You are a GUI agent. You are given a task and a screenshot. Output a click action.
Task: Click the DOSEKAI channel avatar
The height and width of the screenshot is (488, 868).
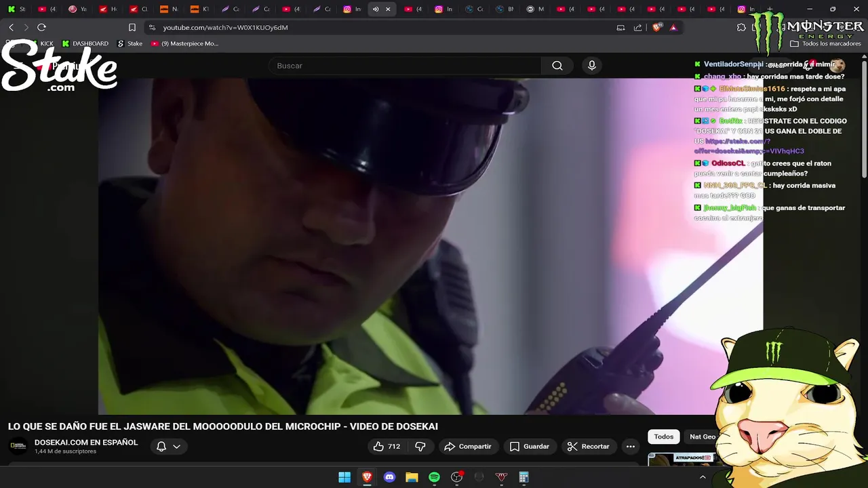(x=18, y=446)
